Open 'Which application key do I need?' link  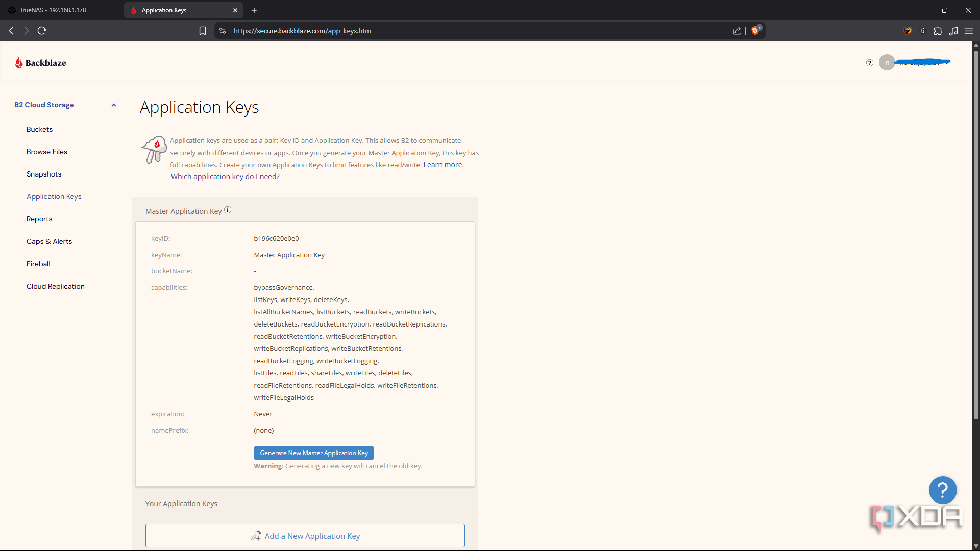225,177
